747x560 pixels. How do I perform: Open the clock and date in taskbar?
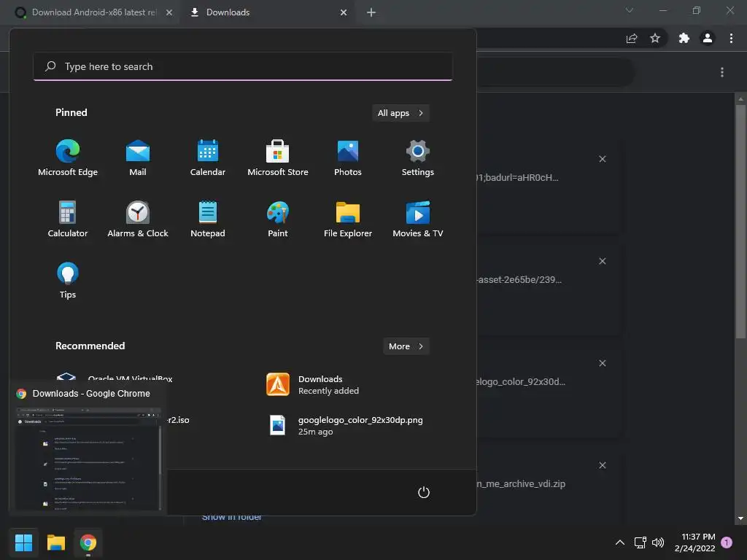tap(695, 542)
